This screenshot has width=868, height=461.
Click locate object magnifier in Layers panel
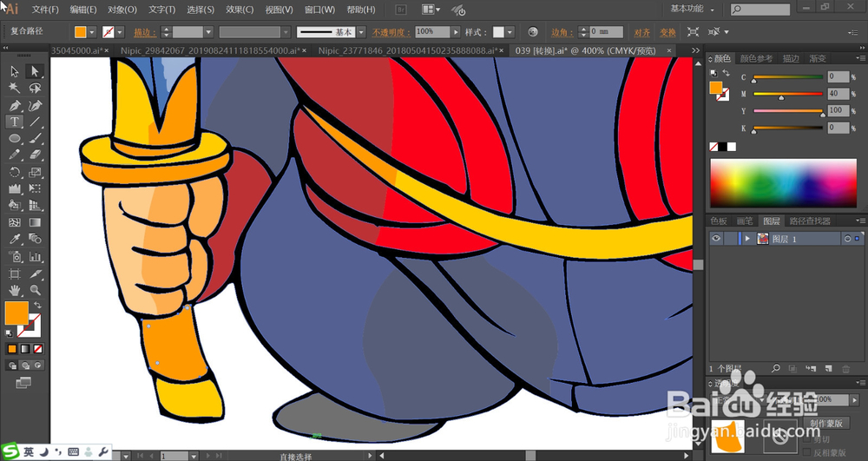(x=776, y=369)
